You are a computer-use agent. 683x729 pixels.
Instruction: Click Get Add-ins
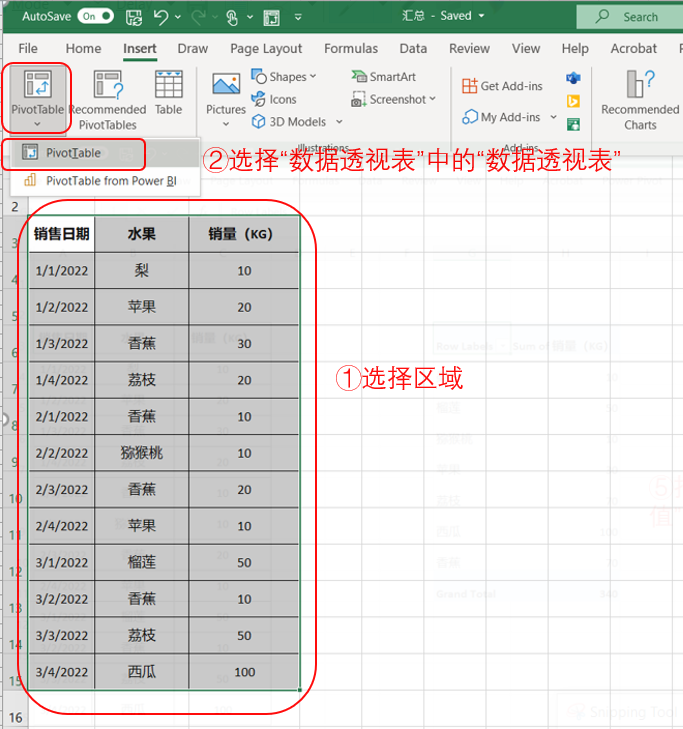[502, 86]
